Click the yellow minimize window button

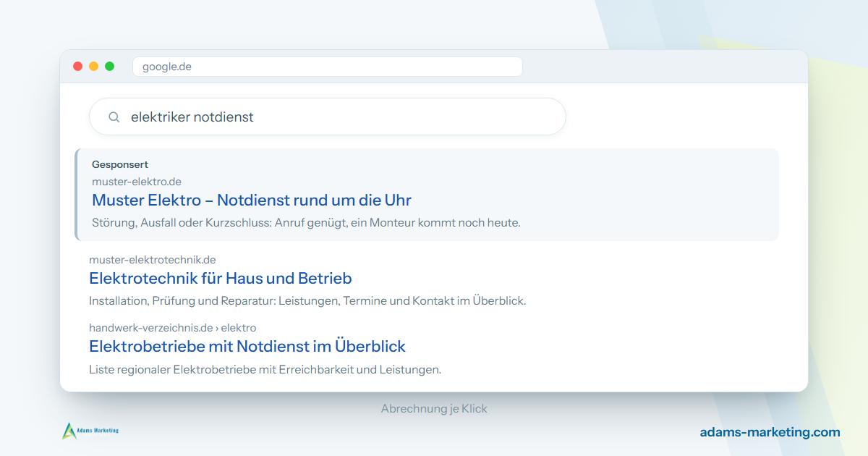[x=94, y=67]
